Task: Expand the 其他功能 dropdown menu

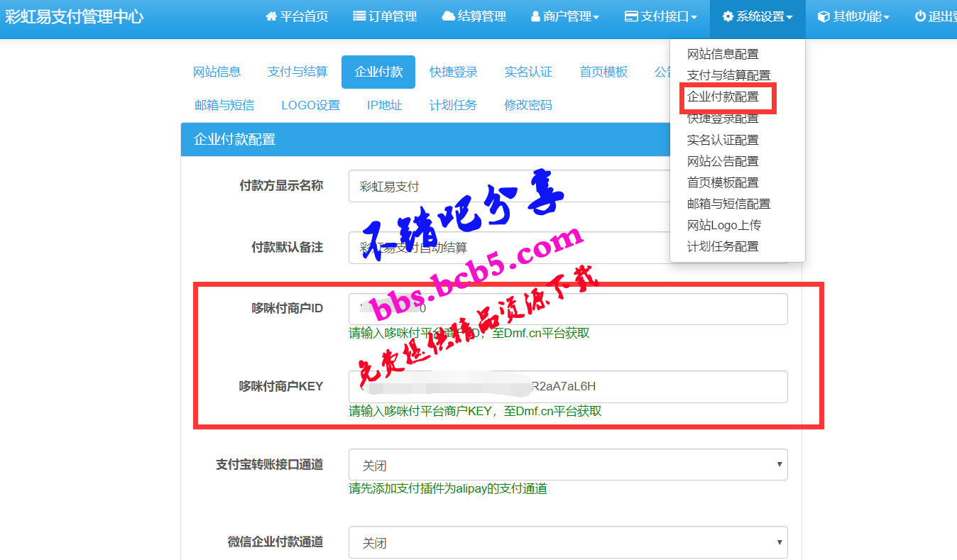Action: tap(853, 16)
